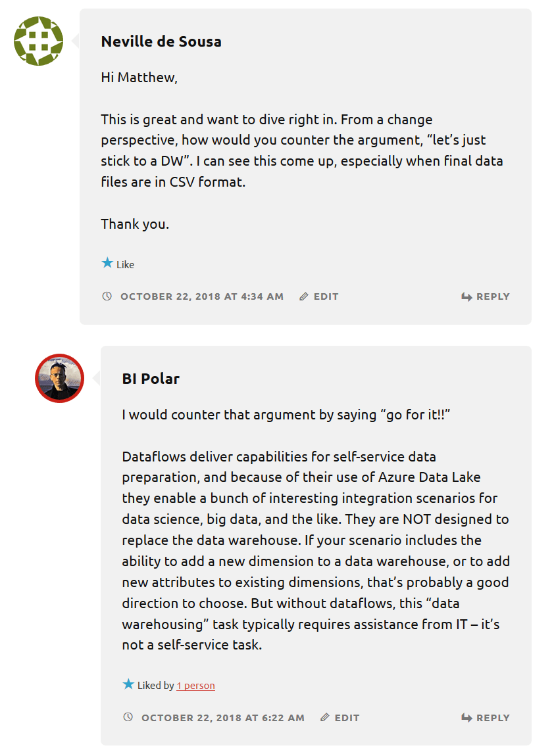
Task: Click the pencil icon on BI Polar's comment
Action: coord(324,718)
